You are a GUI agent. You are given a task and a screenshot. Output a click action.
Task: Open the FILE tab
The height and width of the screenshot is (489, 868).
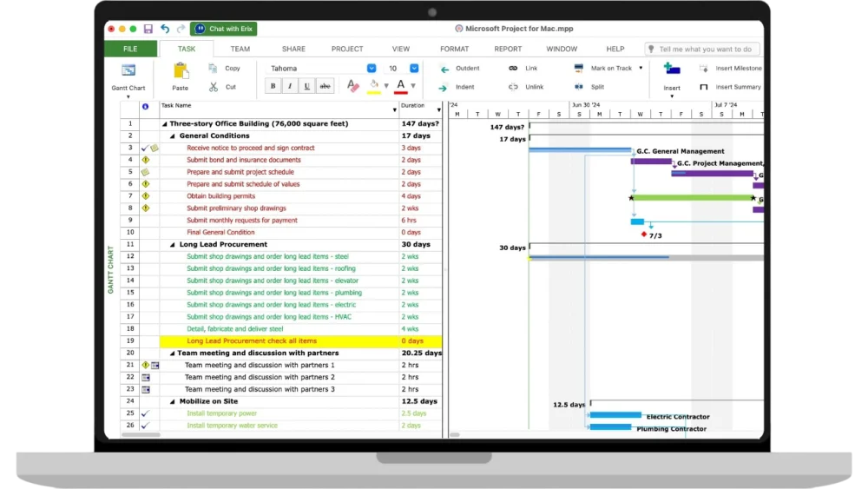coord(131,49)
